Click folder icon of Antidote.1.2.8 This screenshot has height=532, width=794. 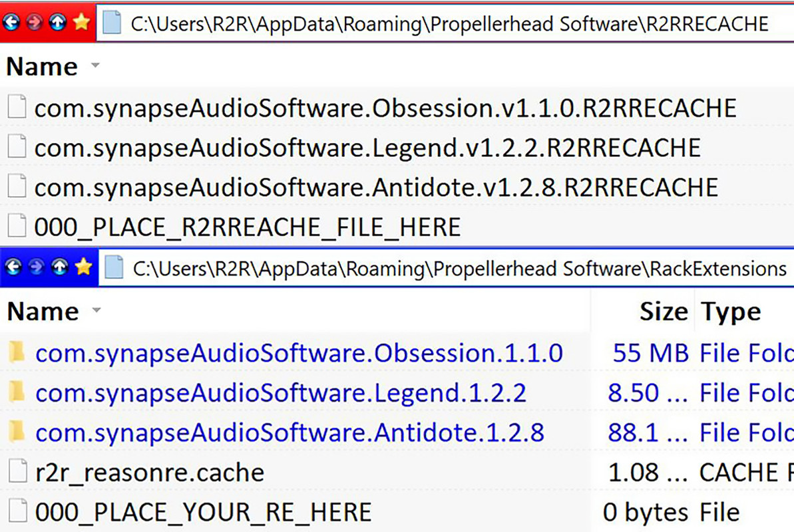(x=17, y=431)
